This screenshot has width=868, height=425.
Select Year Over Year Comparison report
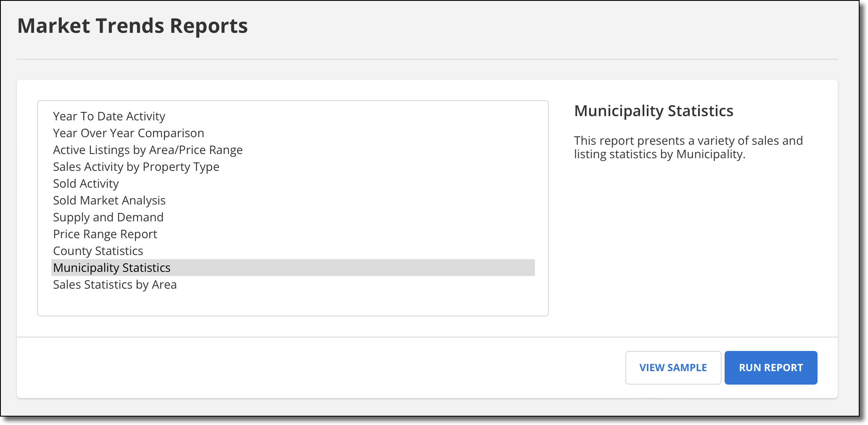(x=293, y=133)
